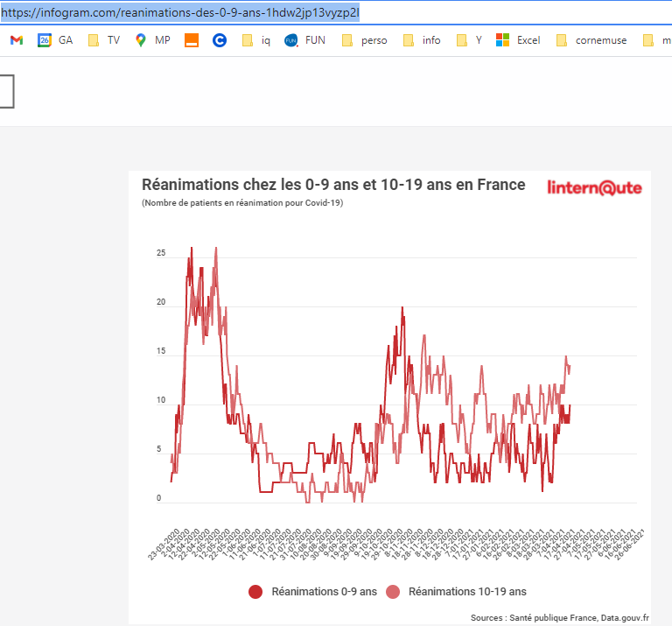This screenshot has width=672, height=626.
Task: Expand the TV bookmarks folder
Action: pyautogui.click(x=104, y=40)
